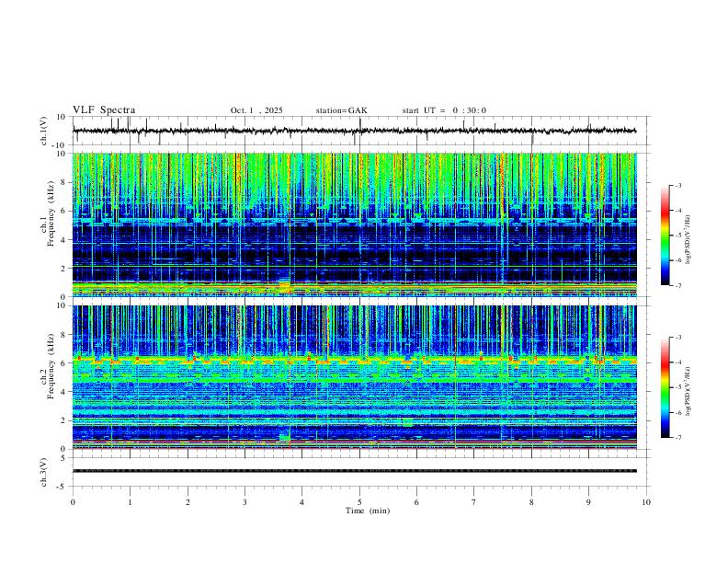
Task: Click the time axis tick label "2"
Action: tap(188, 502)
